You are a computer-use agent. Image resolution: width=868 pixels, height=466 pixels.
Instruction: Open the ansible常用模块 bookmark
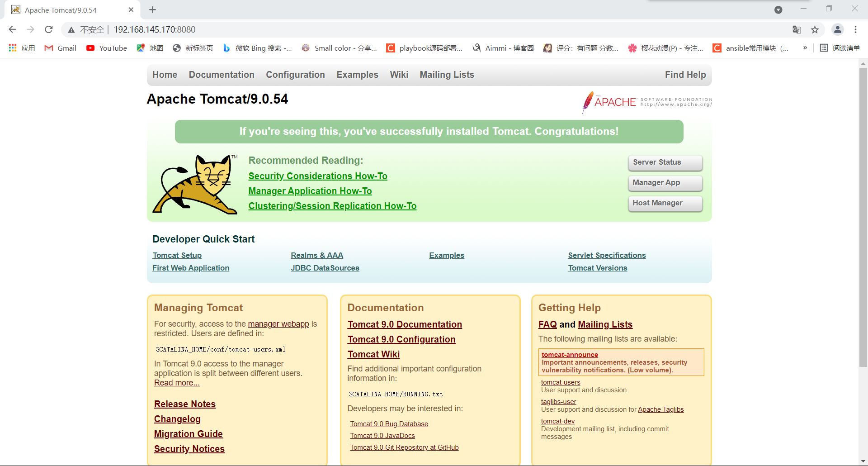(751, 48)
